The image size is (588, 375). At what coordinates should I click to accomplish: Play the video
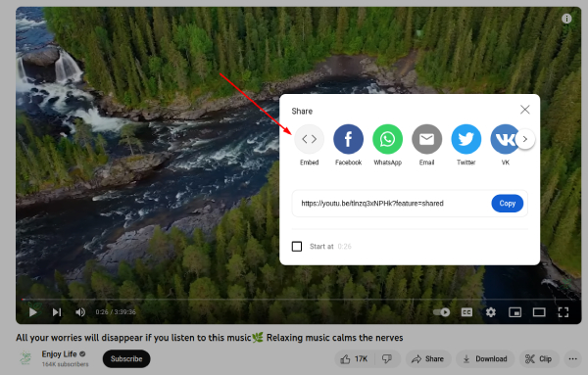[x=33, y=312]
